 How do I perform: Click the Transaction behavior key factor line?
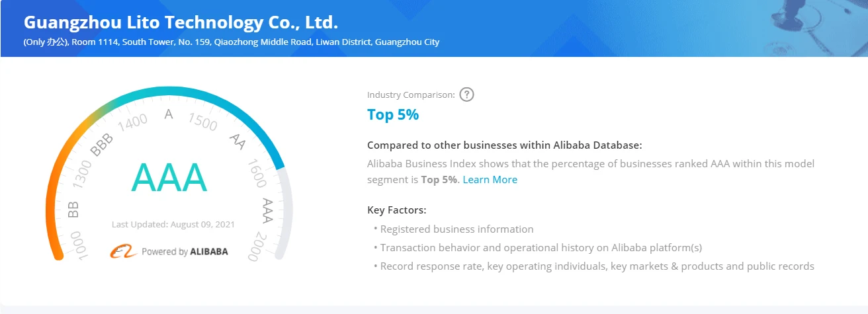541,248
